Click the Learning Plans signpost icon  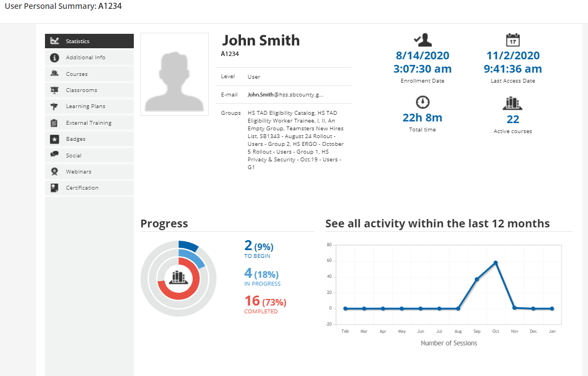(54, 106)
